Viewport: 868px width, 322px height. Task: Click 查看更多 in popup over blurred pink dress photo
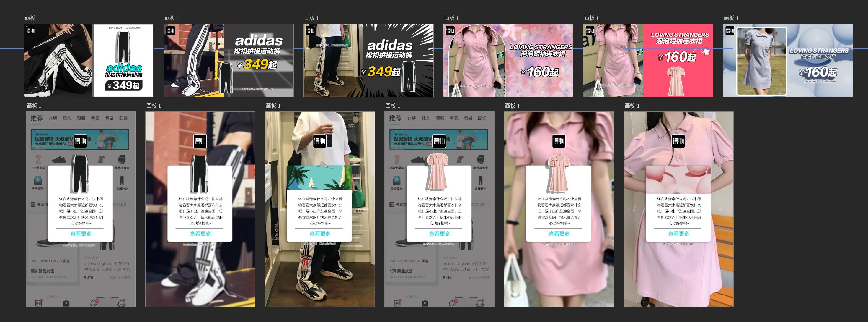click(559, 234)
